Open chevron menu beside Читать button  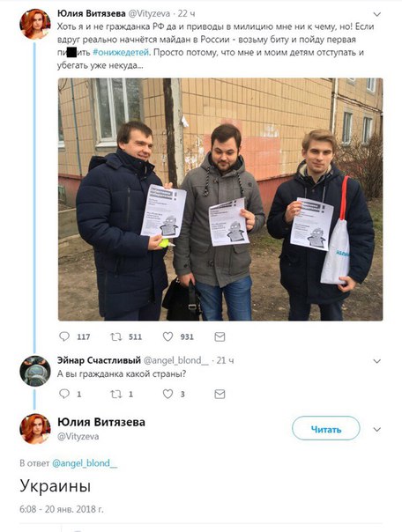click(377, 430)
